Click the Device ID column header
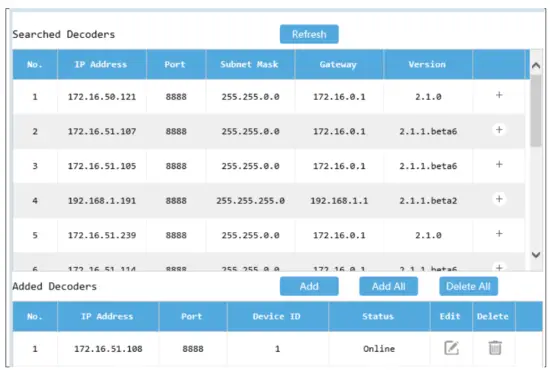Image resolution: width=550 pixels, height=370 pixels. click(277, 316)
